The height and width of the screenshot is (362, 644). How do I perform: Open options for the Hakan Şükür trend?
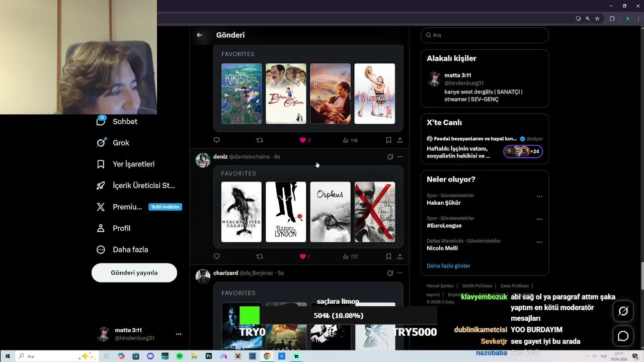pos(539,197)
